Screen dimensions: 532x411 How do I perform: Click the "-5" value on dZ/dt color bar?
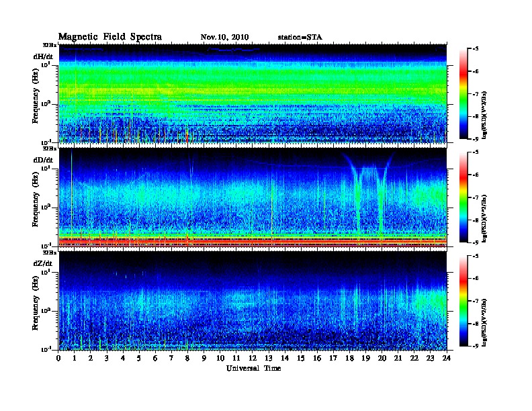pyautogui.click(x=476, y=256)
